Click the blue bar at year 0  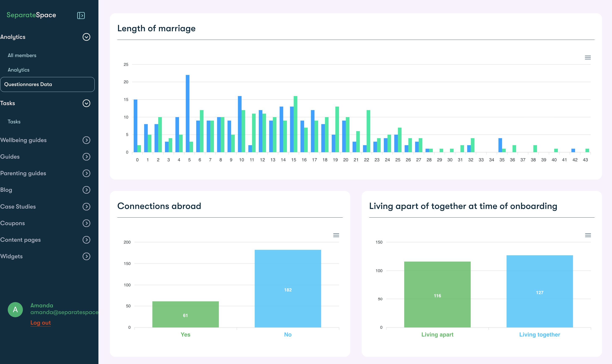click(135, 126)
